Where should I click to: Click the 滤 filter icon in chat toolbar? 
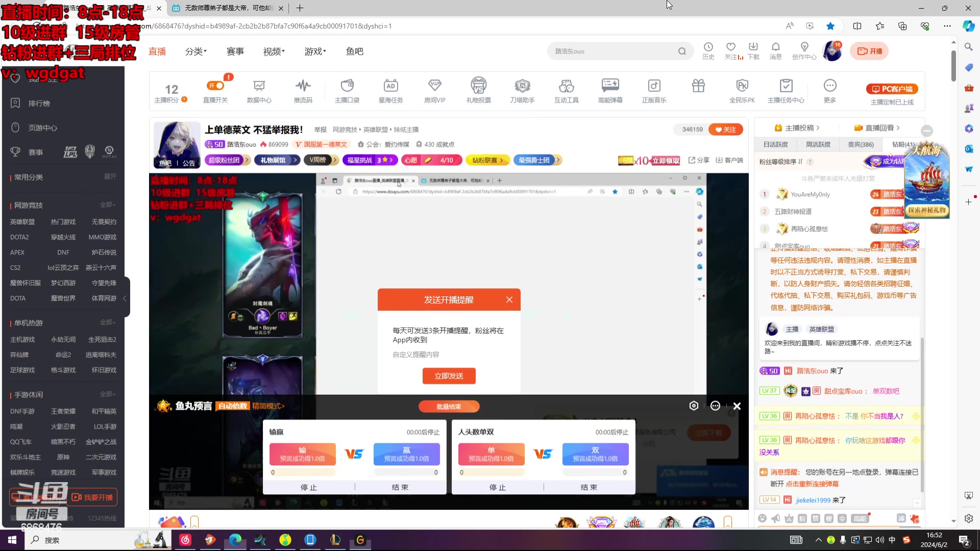point(901,518)
